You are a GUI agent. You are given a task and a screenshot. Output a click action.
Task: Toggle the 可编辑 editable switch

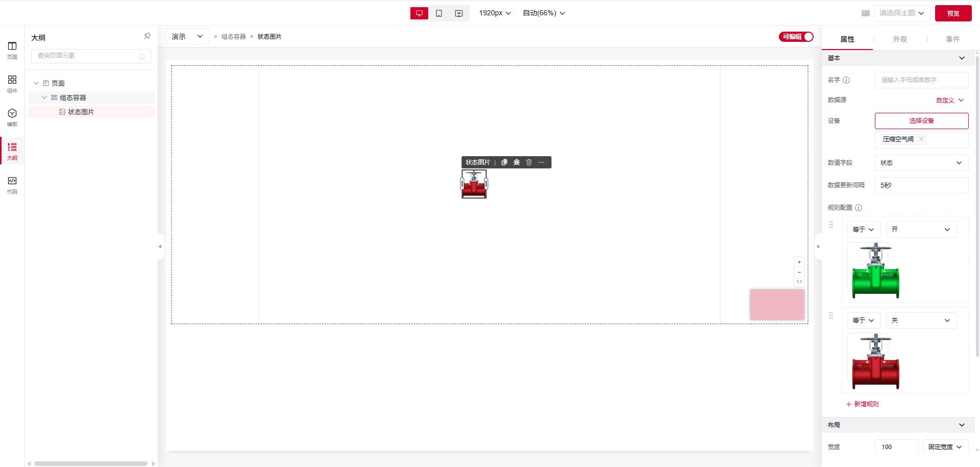coord(796,37)
